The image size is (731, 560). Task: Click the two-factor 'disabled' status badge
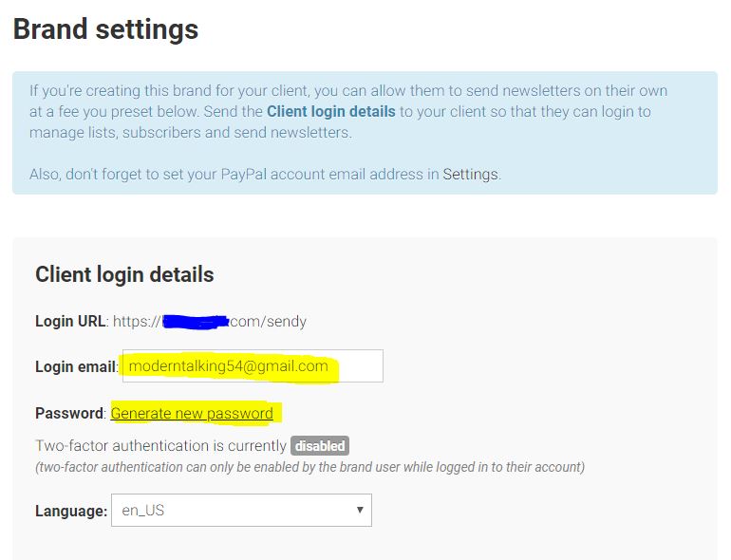point(319,445)
